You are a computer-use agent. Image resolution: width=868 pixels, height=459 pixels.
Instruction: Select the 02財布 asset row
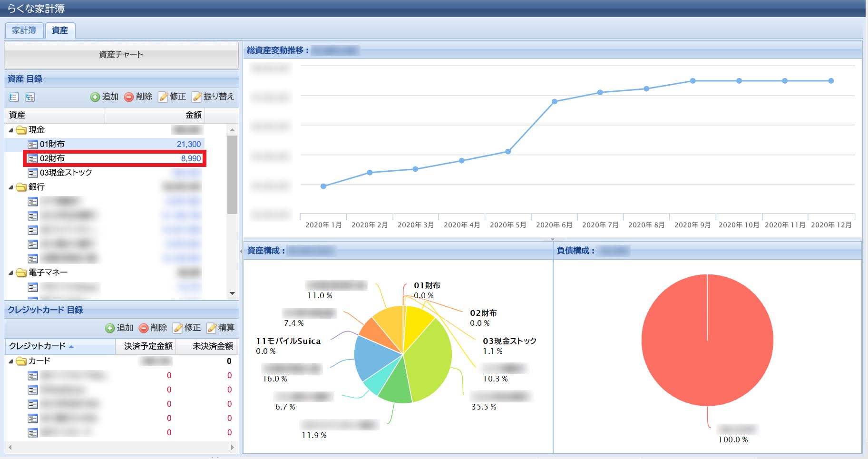105,158
